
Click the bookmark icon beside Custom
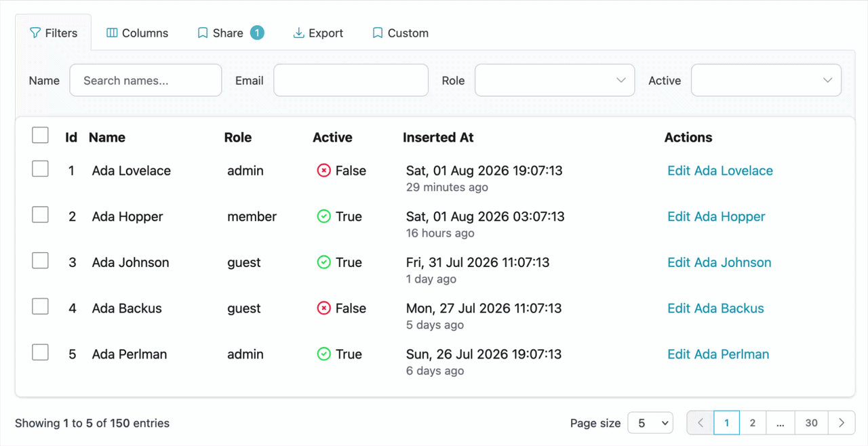click(378, 33)
